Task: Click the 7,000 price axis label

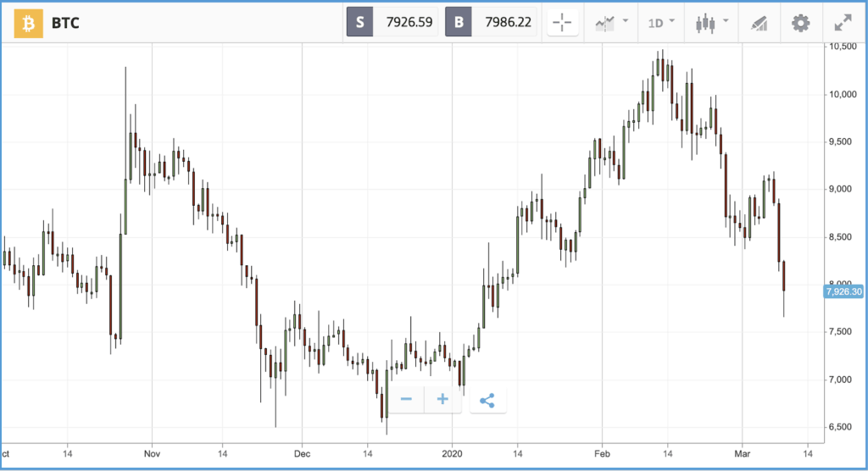Action: tap(840, 380)
